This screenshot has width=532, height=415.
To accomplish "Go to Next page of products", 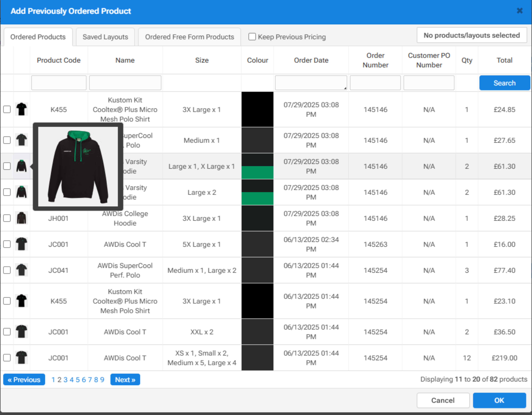I will [125, 379].
